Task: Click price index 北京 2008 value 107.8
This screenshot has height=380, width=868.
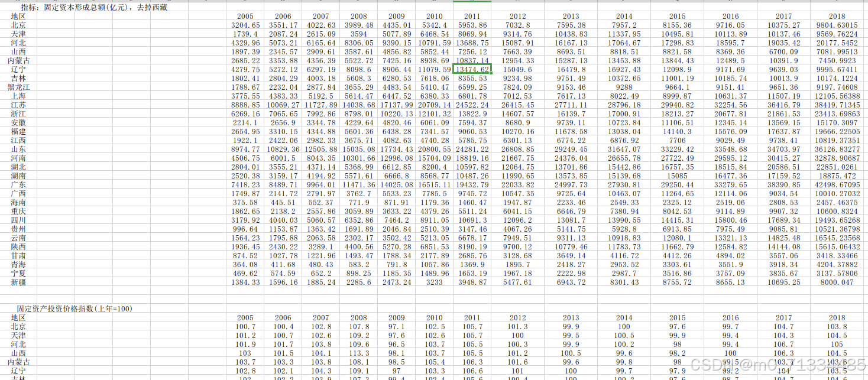Action: 359,326
